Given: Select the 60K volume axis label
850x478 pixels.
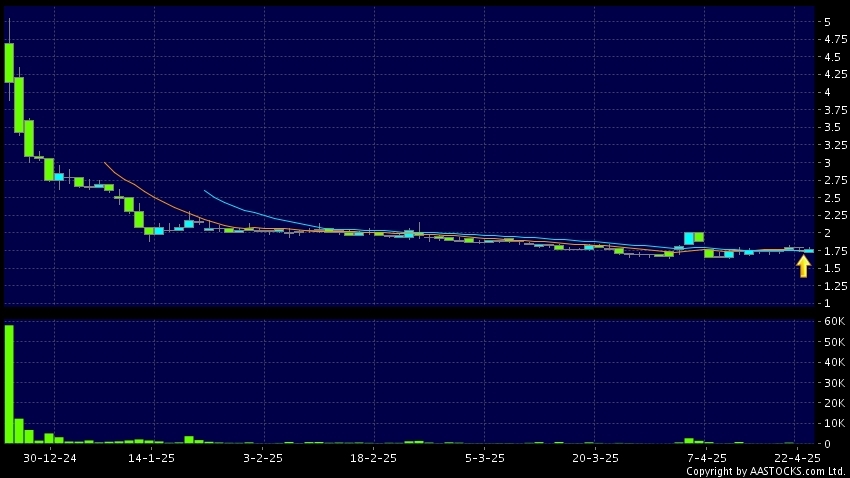Looking at the screenshot, I should [x=834, y=321].
